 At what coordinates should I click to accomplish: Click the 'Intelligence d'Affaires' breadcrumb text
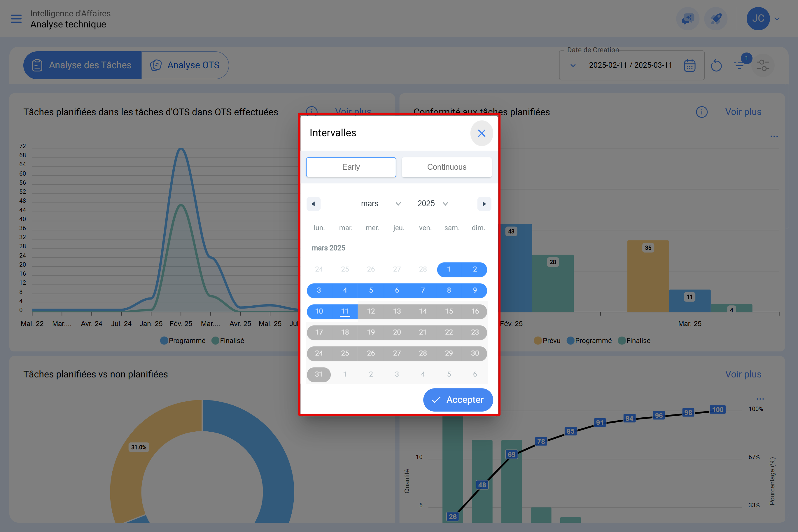[71, 13]
